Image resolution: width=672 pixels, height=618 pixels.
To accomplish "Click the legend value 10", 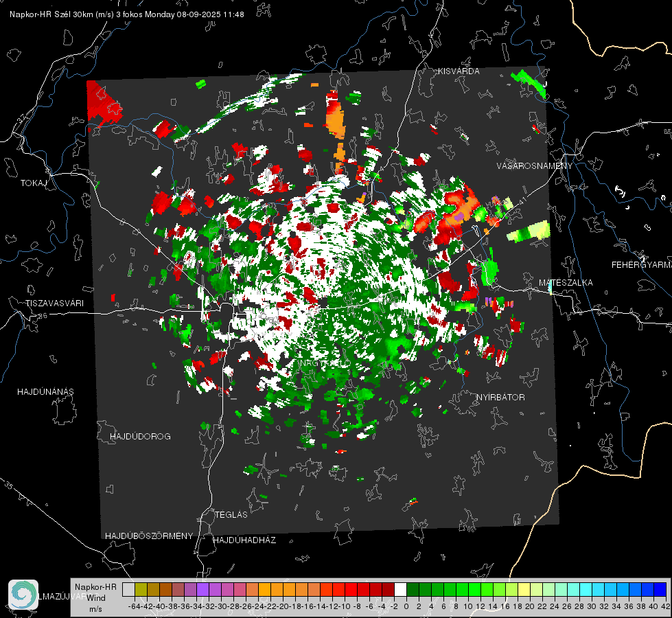I will click(468, 606).
